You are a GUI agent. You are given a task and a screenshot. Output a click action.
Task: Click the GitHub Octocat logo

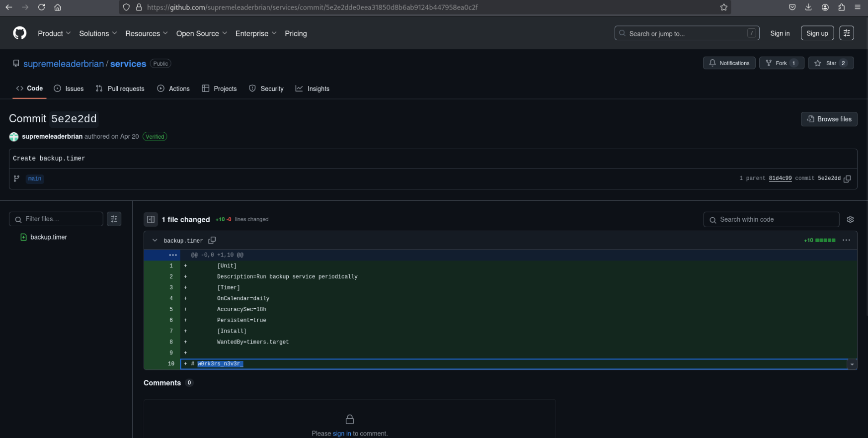tap(20, 33)
